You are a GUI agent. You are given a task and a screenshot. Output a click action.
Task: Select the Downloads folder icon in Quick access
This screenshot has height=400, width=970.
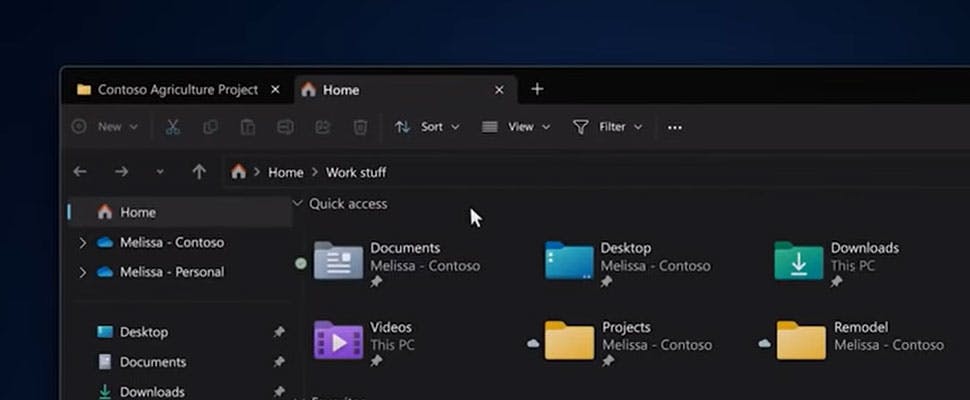point(799,260)
